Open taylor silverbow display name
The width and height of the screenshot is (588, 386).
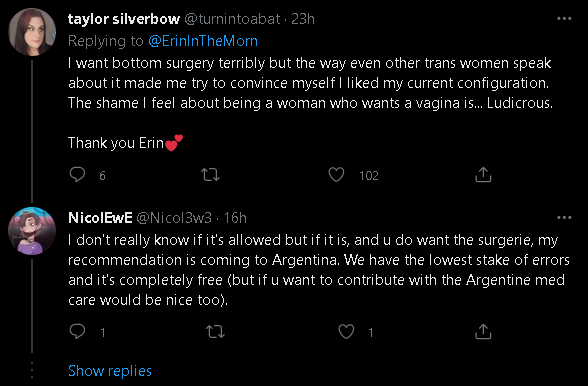point(124,19)
